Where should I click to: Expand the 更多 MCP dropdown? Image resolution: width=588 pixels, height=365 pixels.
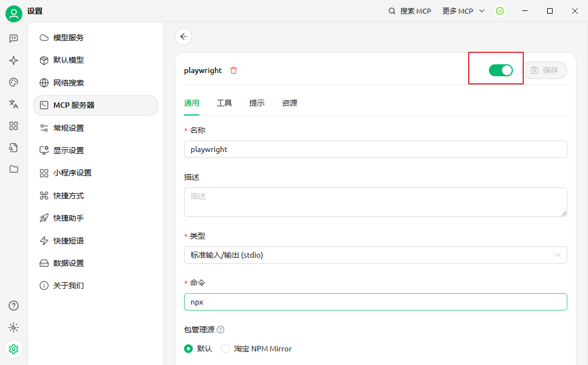coord(463,11)
